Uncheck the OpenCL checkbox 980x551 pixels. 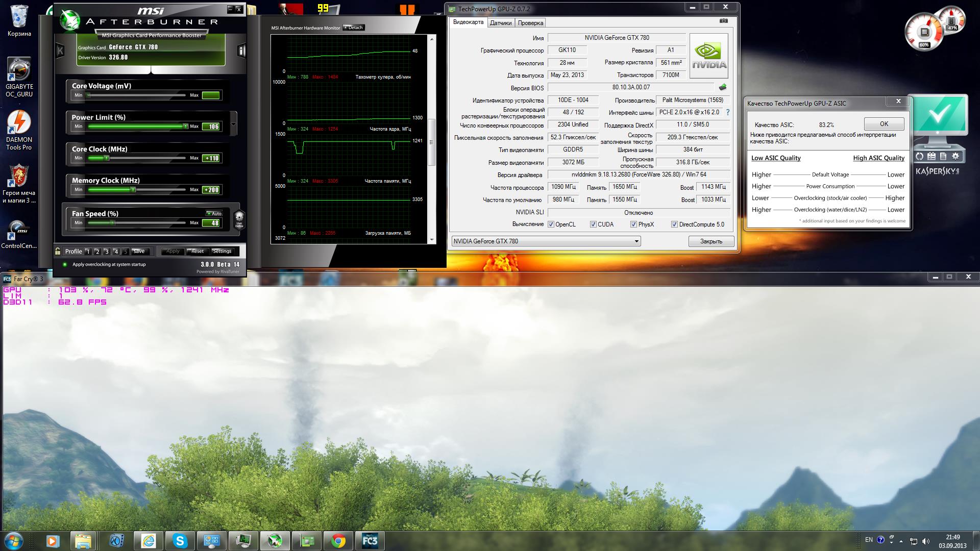click(551, 224)
